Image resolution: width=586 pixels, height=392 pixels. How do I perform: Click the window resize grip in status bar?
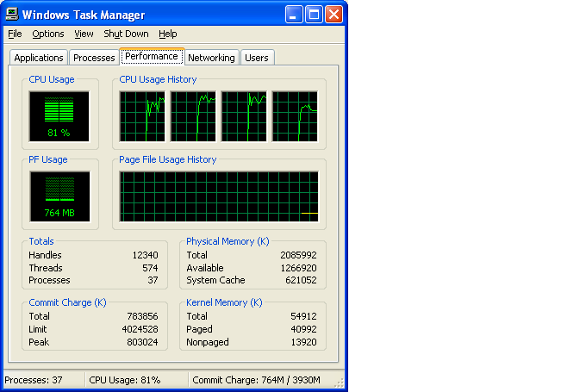pyautogui.click(x=339, y=383)
